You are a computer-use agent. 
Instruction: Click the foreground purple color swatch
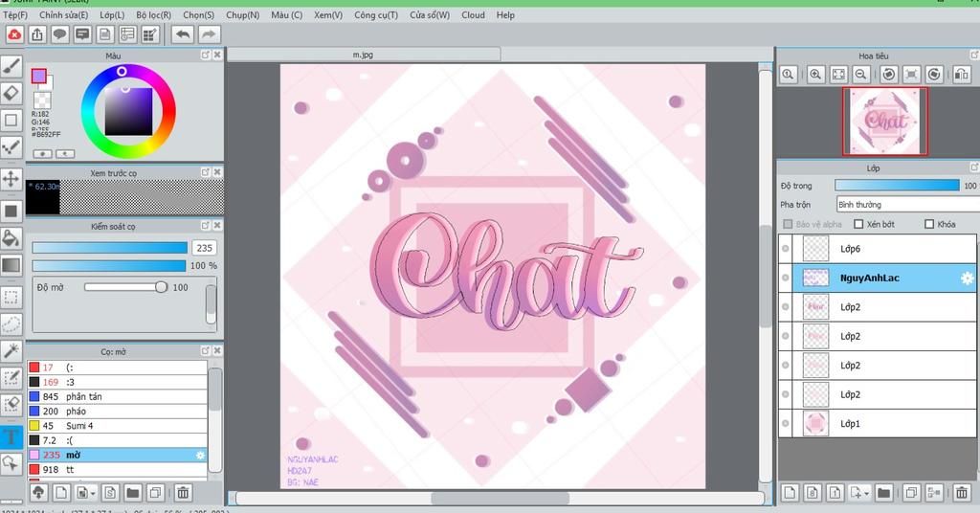coord(38,77)
